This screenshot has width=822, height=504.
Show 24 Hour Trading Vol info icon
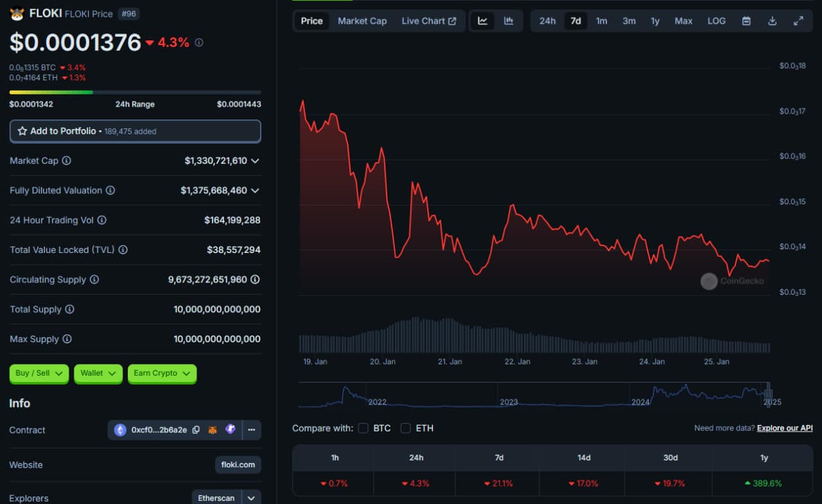pyautogui.click(x=102, y=220)
